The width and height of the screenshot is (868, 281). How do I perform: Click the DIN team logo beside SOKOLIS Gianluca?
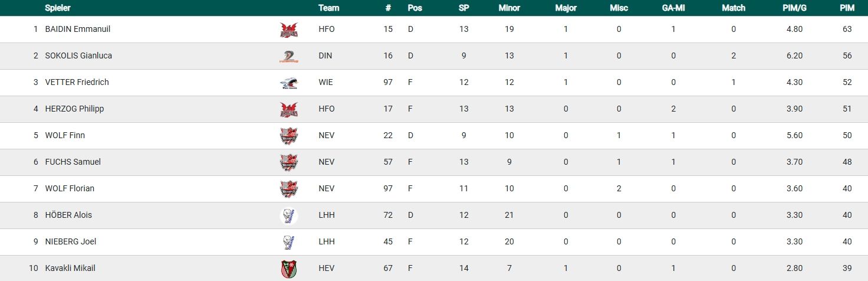[289, 56]
